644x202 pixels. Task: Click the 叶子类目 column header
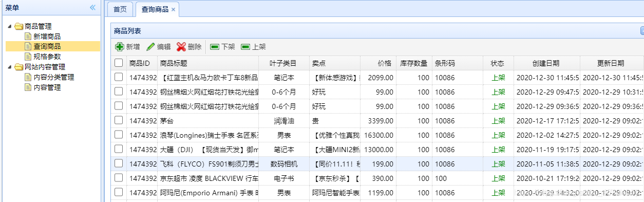pos(284,63)
